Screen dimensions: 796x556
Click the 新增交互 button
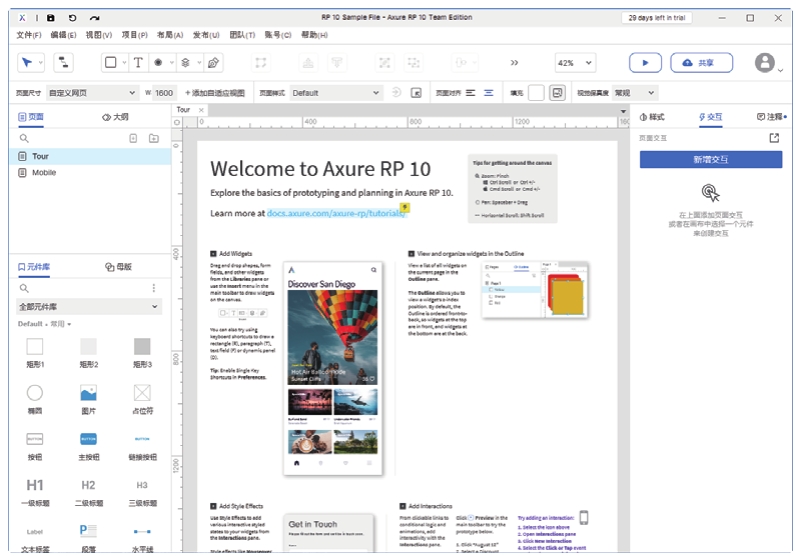tap(710, 160)
